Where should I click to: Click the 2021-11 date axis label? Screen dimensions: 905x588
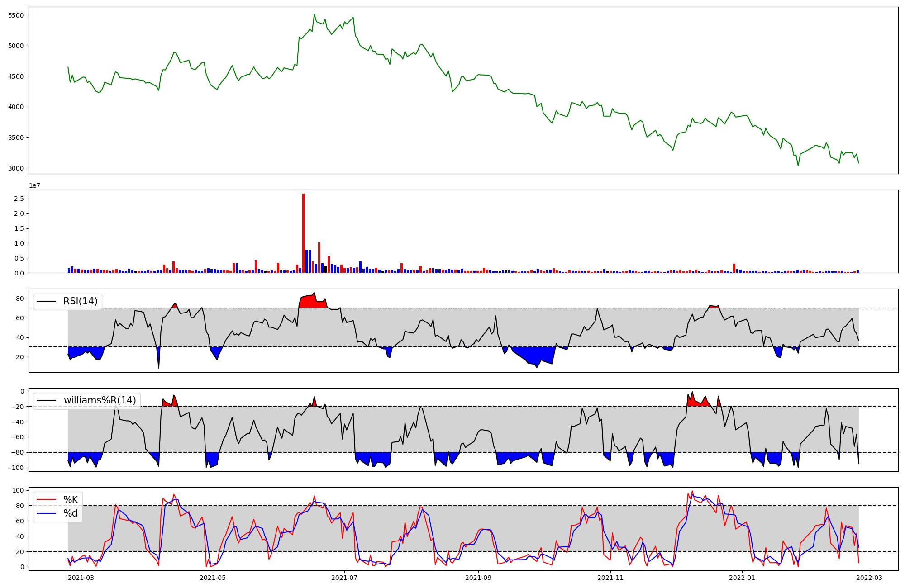611,577
